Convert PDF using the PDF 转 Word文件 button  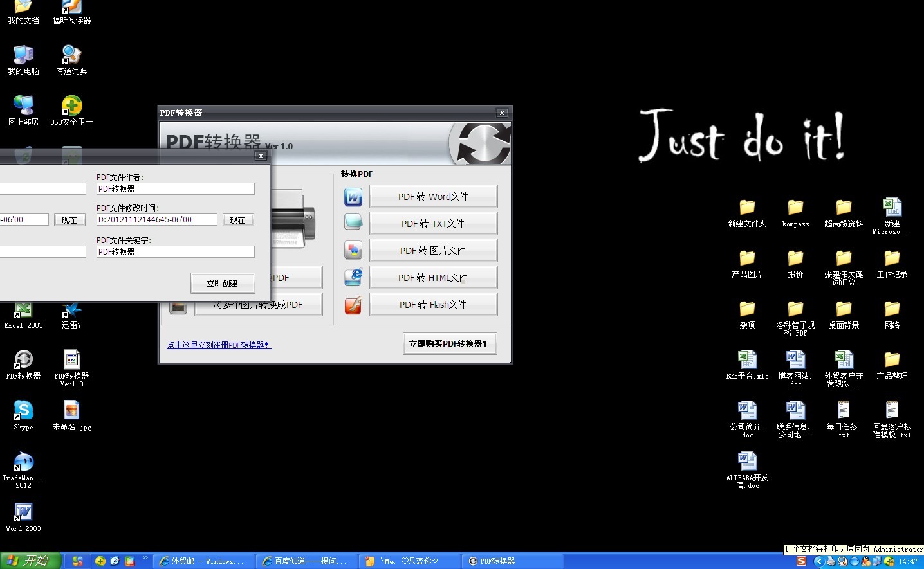(x=433, y=197)
